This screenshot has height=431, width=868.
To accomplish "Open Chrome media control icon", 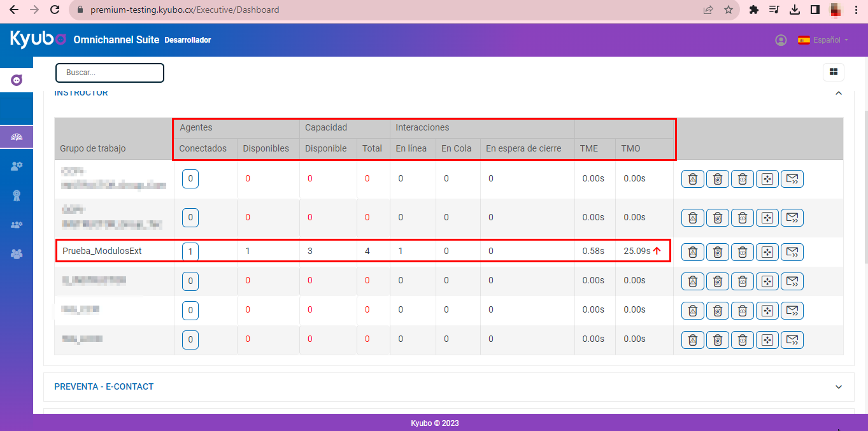I will 774,10.
